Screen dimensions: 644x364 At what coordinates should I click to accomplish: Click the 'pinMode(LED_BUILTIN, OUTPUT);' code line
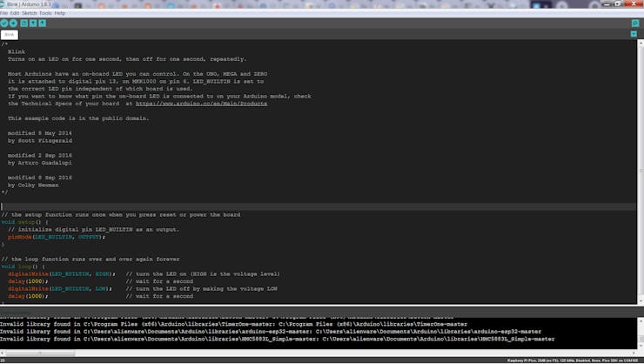[57, 237]
